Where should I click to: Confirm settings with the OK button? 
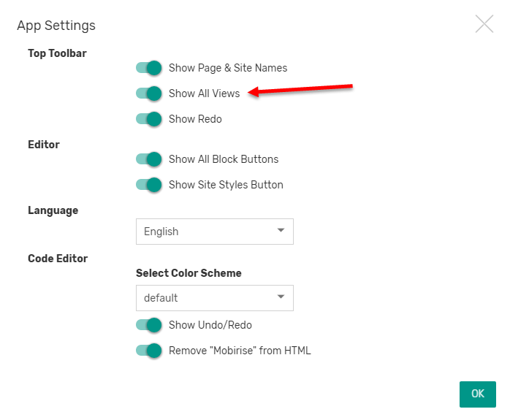[x=477, y=394]
